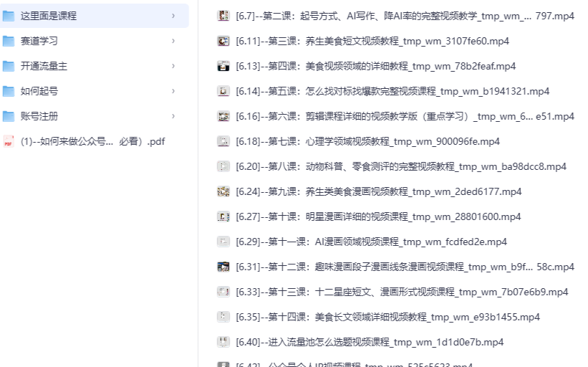Click video thumbnail of [6.35] 第十四课
This screenshot has width=588, height=367.
click(223, 317)
